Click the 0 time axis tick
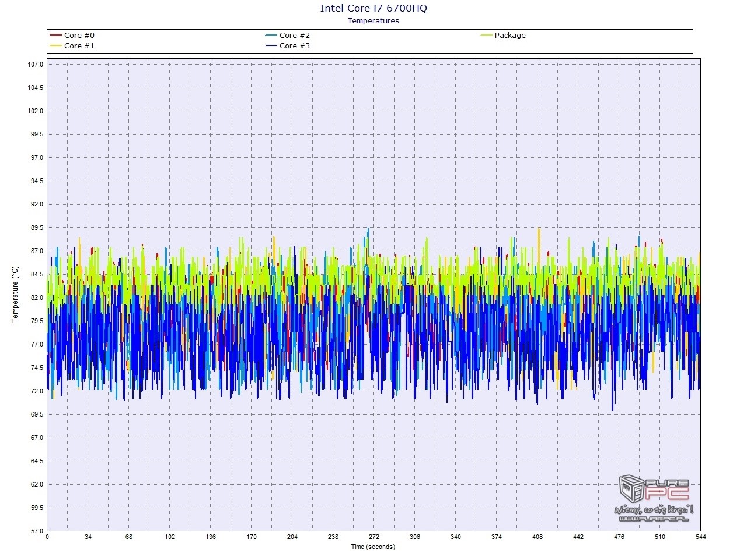 click(x=47, y=537)
